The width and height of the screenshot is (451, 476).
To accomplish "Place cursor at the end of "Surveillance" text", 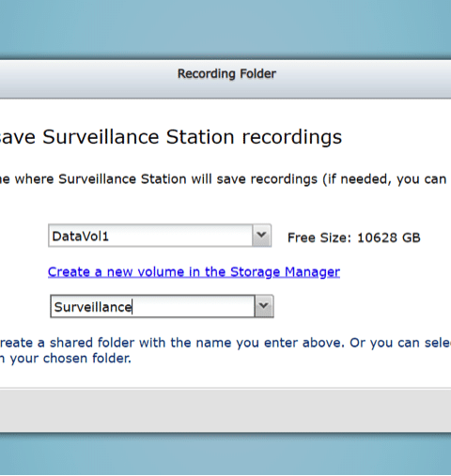I will pyautogui.click(x=132, y=307).
